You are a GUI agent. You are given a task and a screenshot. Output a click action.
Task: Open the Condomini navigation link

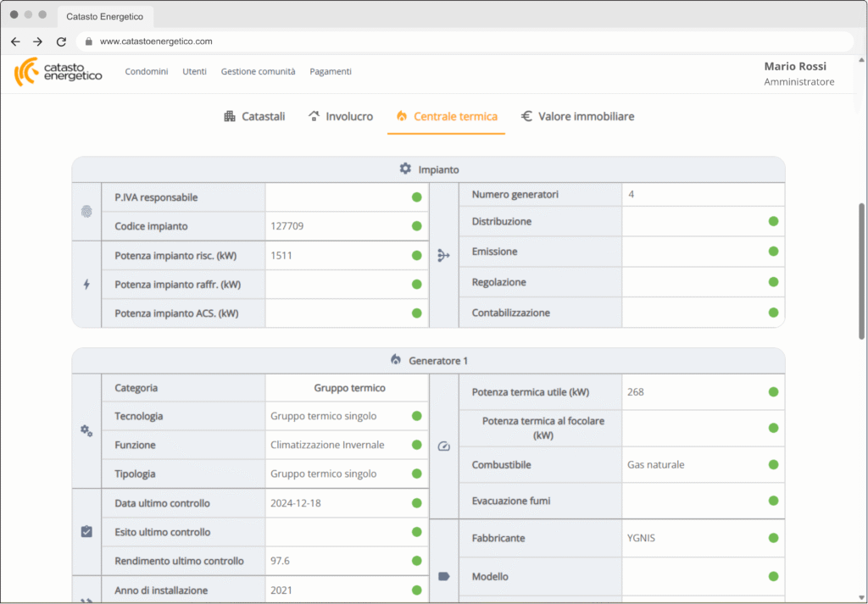[x=147, y=72]
